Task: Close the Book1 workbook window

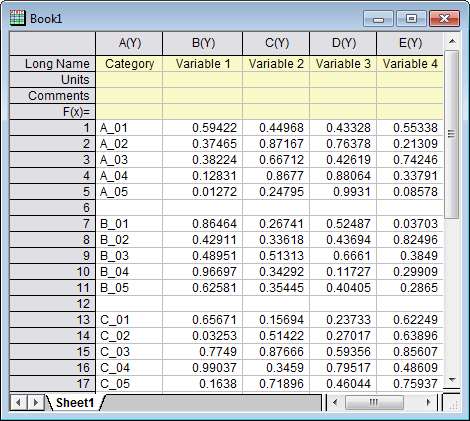Action: 445,19
